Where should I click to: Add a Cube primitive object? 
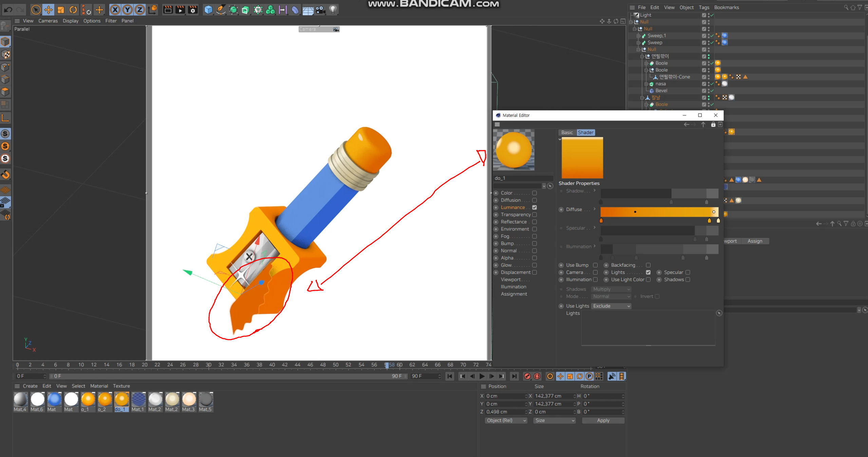tap(208, 10)
